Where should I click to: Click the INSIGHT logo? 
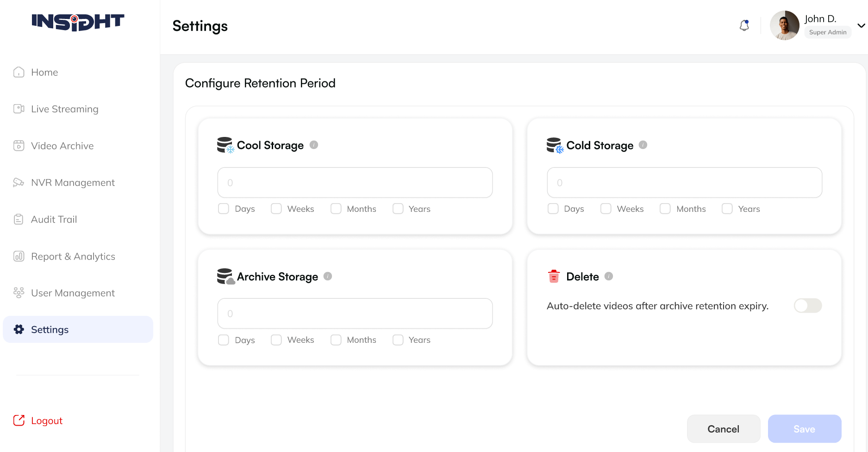tap(78, 22)
